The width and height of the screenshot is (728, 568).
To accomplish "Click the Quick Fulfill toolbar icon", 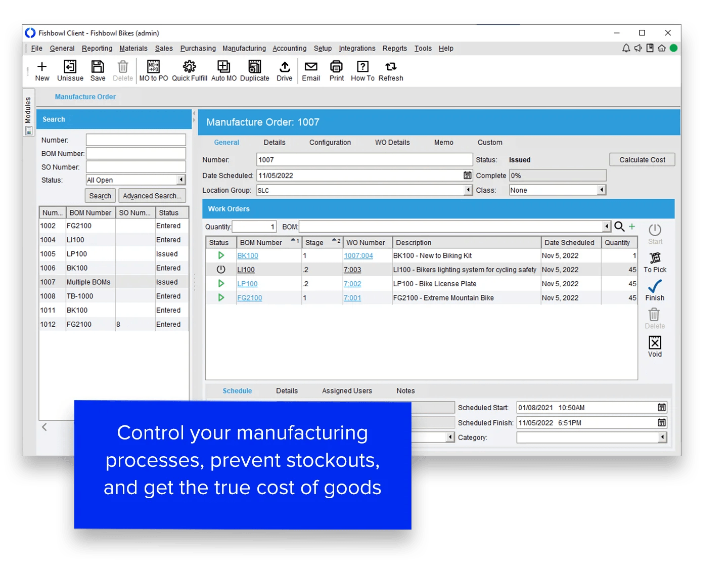I will click(189, 71).
